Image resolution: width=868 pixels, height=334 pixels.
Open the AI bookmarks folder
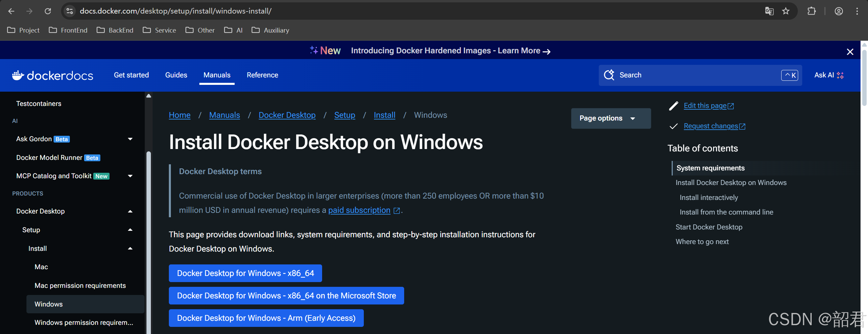coord(233,30)
